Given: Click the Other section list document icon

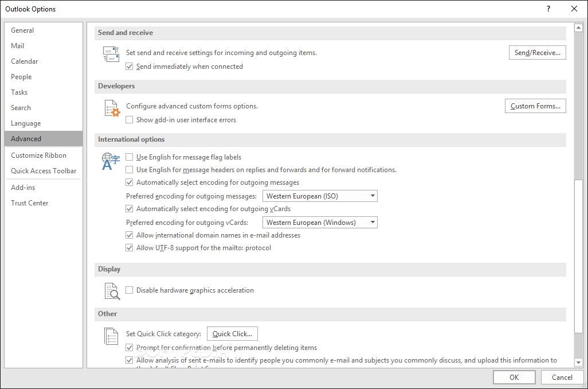Looking at the screenshot, I should [x=111, y=336].
